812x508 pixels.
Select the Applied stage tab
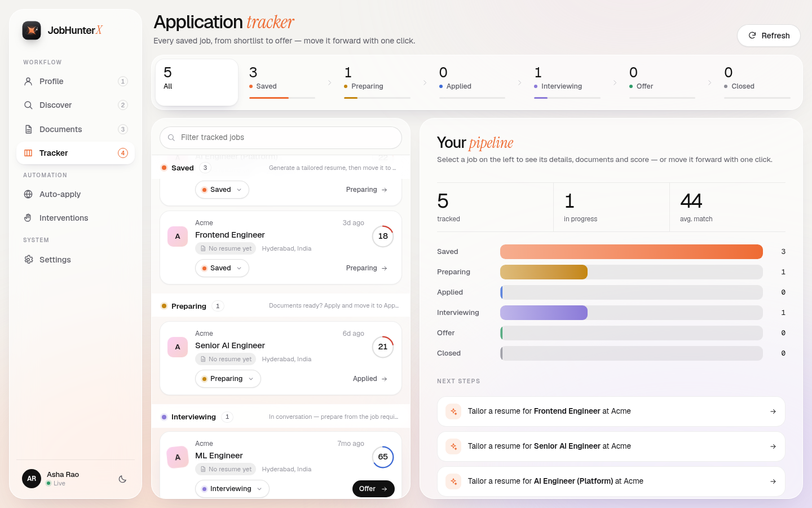coord(472,82)
